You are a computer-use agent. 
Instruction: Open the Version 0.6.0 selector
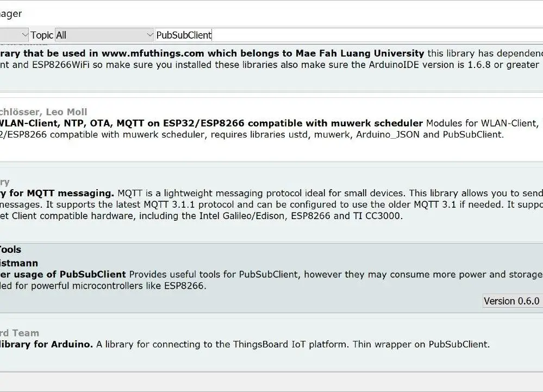(513, 301)
